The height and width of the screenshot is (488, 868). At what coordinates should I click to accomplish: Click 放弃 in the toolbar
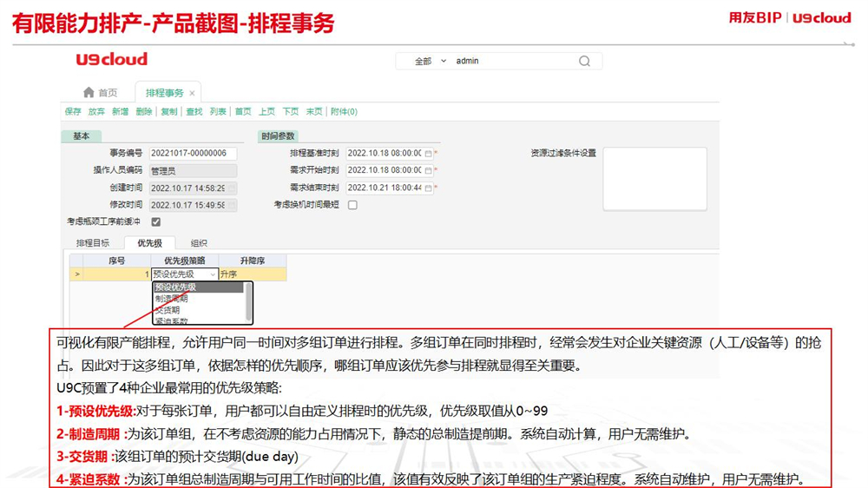coord(96,112)
